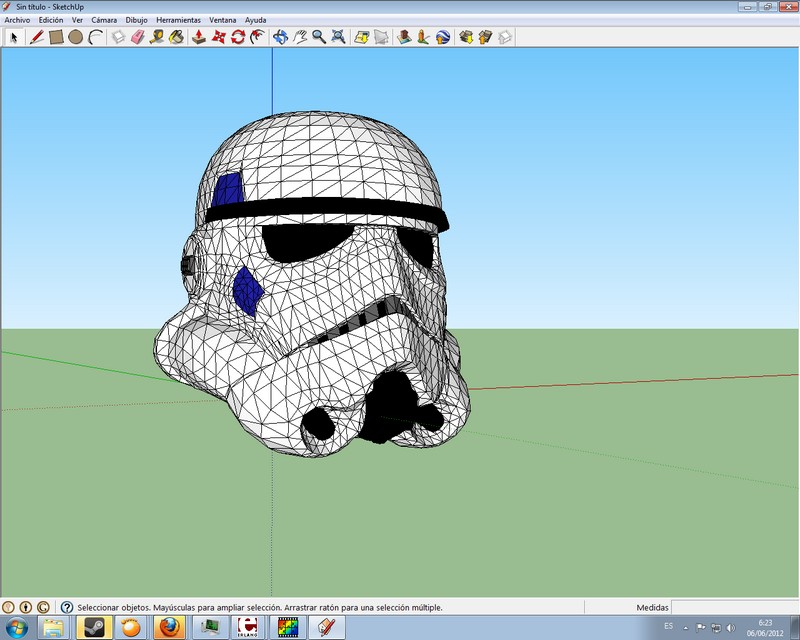Open Steam from the taskbar
Image resolution: width=800 pixels, height=640 pixels.
94,627
